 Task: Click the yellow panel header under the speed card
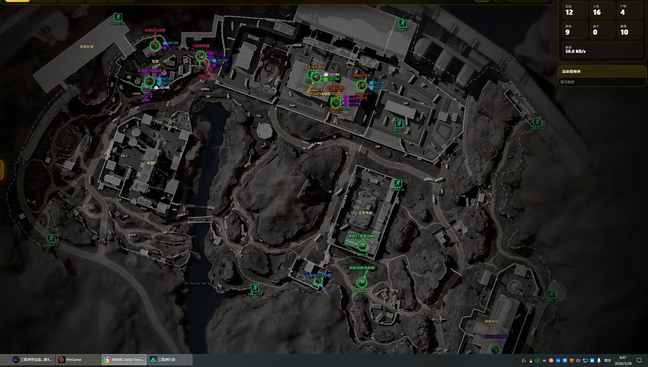coord(602,71)
